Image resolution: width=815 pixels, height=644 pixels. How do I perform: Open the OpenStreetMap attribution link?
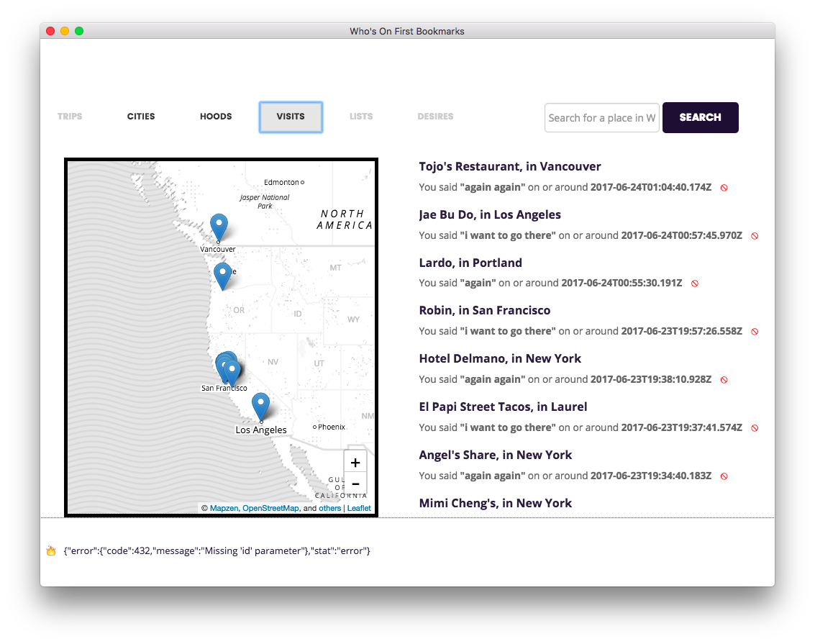click(270, 508)
